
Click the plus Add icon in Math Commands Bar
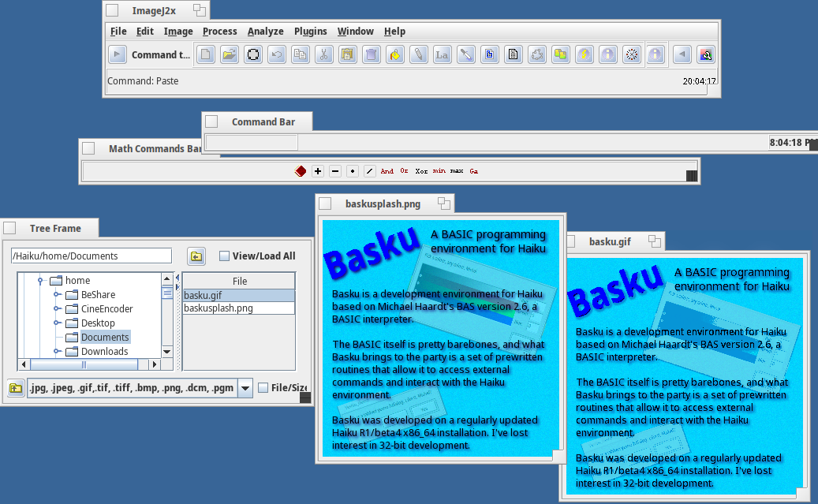click(x=318, y=171)
